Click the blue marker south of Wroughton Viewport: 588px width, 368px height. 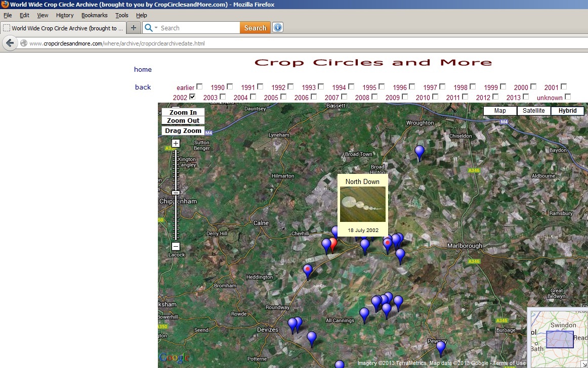pos(419,151)
